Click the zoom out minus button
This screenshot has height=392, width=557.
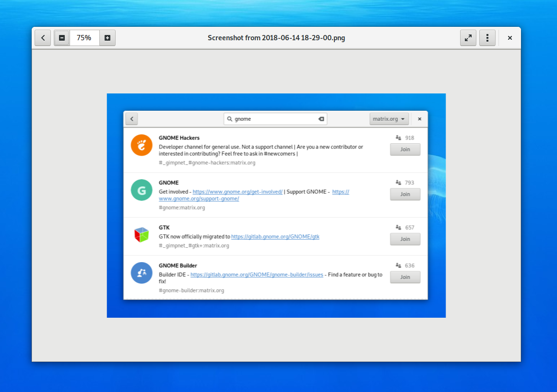tap(62, 38)
